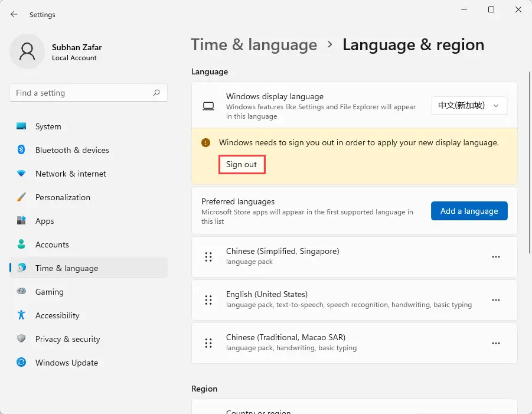Select the Network & internet wifi icon
This screenshot has width=532, height=414.
coord(21,174)
